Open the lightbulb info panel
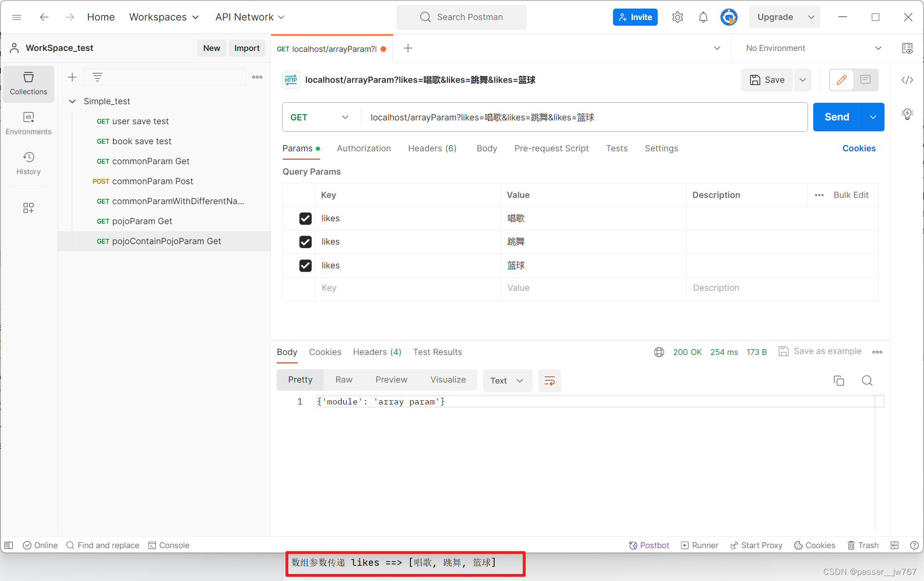This screenshot has width=924, height=581. click(x=907, y=114)
